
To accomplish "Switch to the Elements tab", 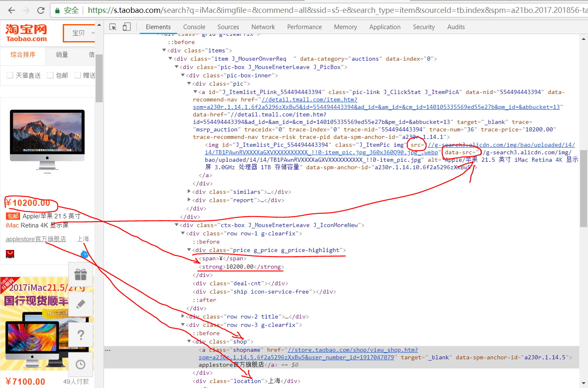I will (158, 27).
